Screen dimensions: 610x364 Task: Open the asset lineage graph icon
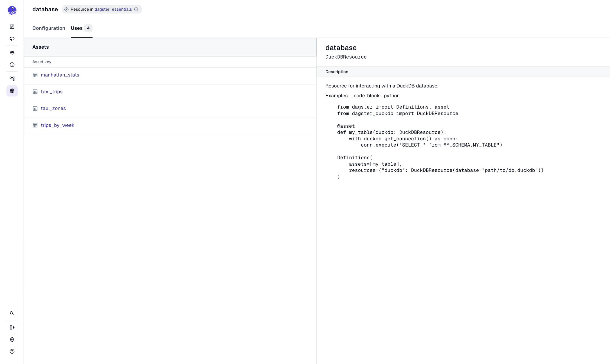[12, 78]
